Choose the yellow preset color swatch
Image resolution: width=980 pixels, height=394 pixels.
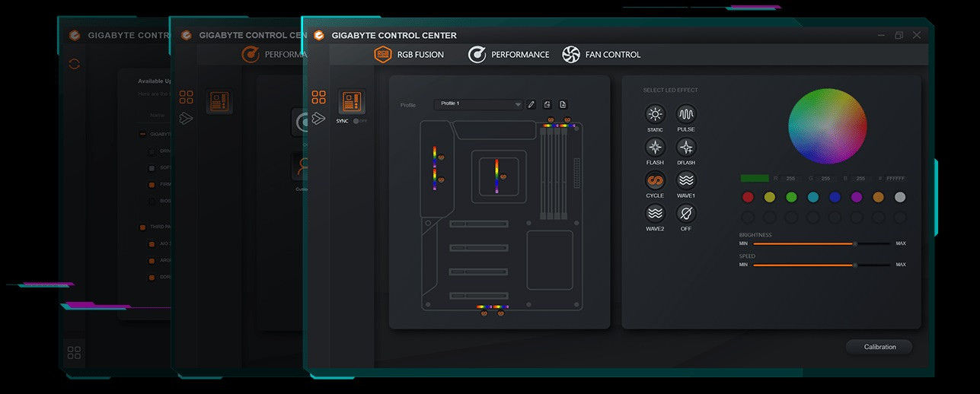click(x=770, y=197)
